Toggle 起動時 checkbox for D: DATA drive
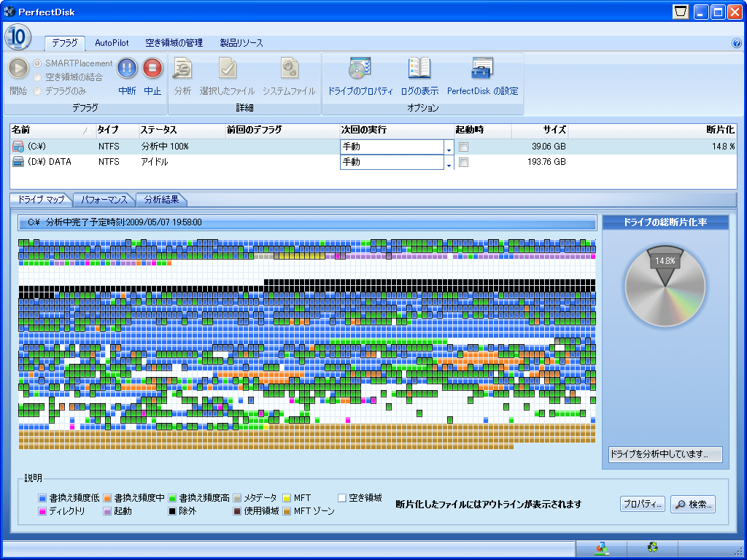747x560 pixels. click(x=463, y=163)
